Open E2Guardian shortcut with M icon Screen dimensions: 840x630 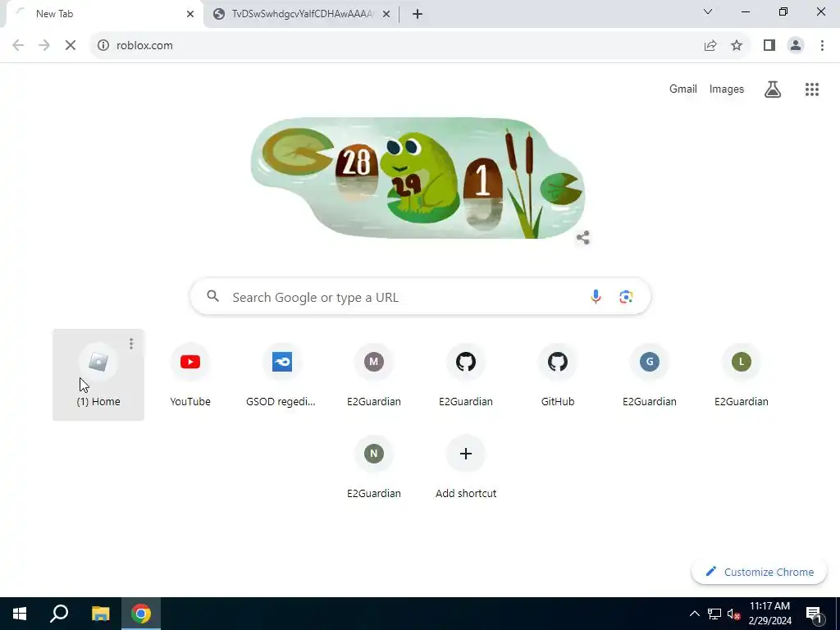point(374,374)
